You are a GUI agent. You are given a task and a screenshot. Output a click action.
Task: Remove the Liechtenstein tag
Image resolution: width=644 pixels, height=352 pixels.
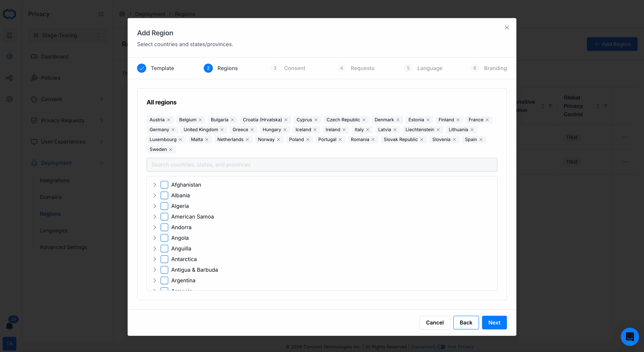438,129
